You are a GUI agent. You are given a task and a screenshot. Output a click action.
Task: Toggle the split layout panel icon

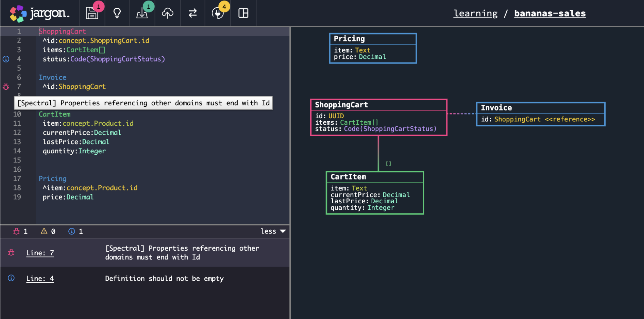pos(243,13)
